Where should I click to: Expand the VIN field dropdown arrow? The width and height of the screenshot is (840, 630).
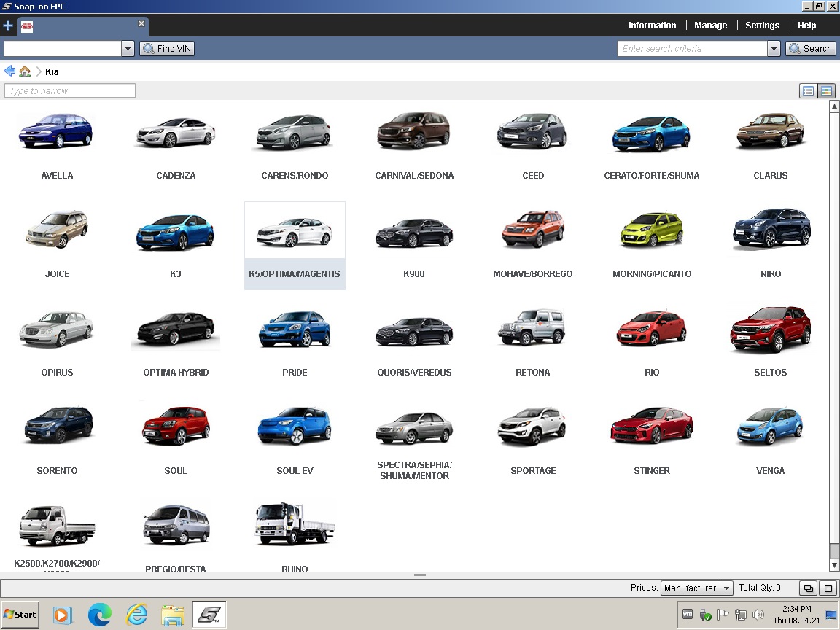tap(128, 49)
